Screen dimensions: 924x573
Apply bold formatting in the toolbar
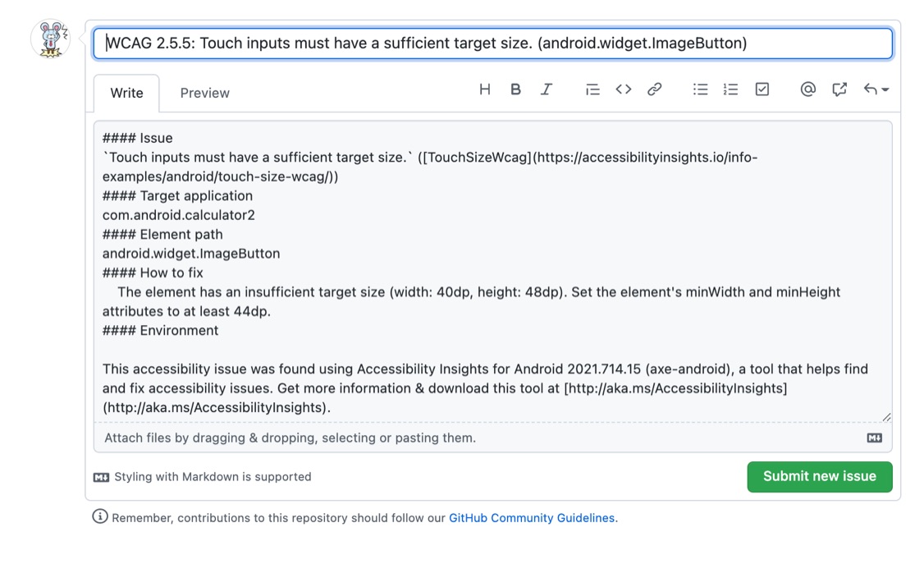coord(515,89)
